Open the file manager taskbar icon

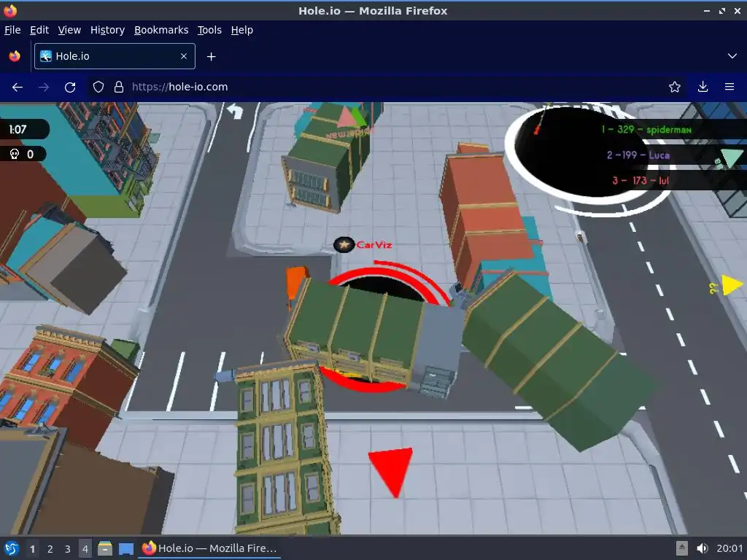(105, 548)
